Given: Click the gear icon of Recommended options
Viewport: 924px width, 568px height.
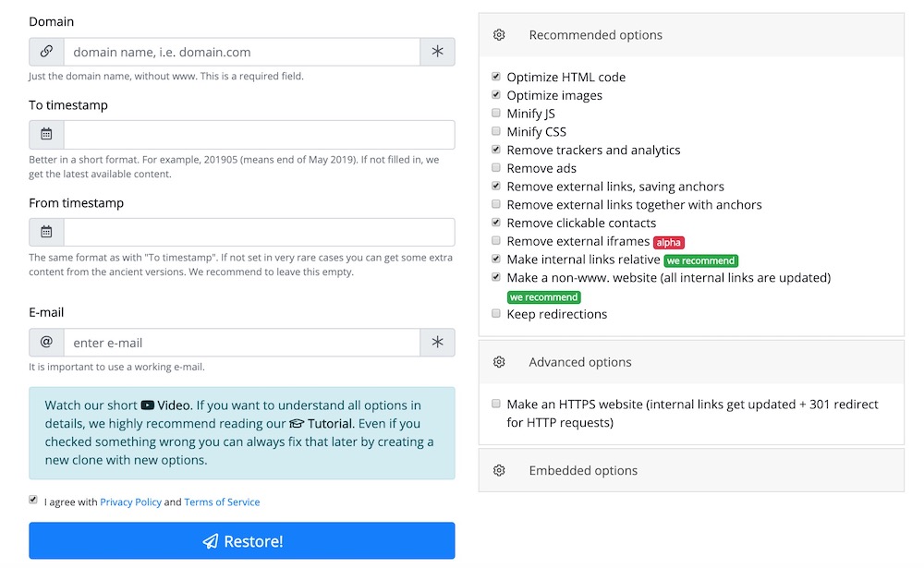Looking at the screenshot, I should tap(500, 35).
